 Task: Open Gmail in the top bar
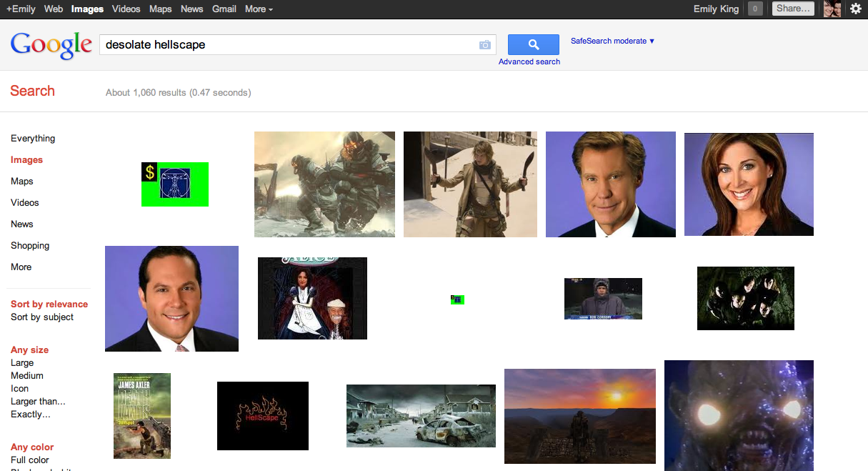[224, 9]
